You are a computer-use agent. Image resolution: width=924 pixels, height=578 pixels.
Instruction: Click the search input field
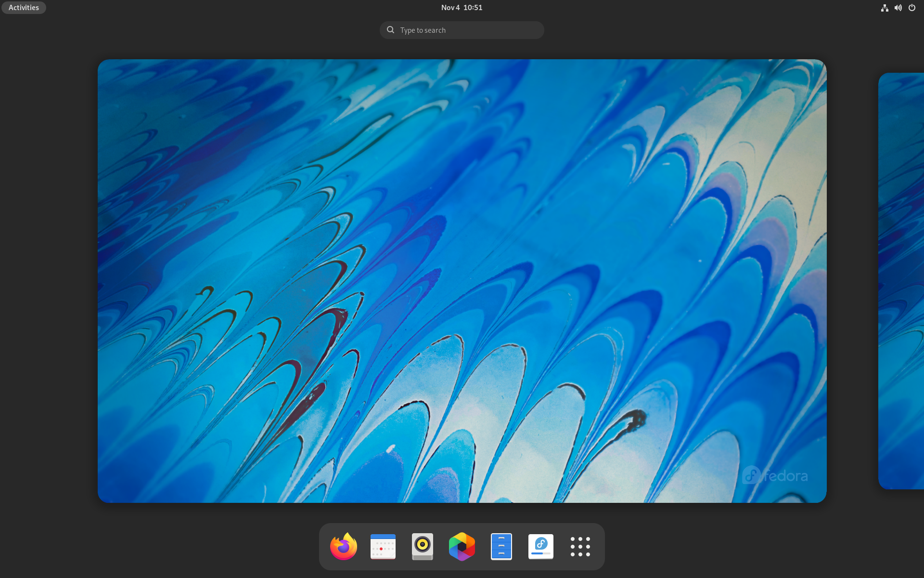point(462,30)
